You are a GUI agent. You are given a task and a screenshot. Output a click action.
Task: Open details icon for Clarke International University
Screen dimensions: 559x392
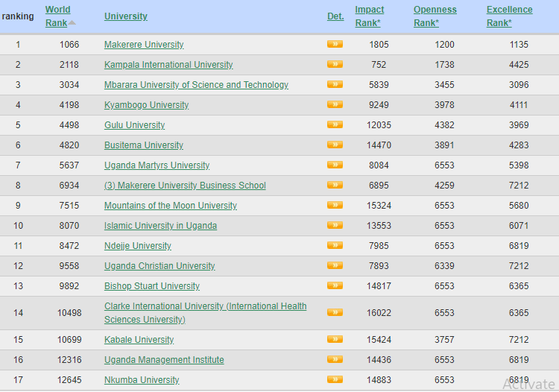point(335,312)
